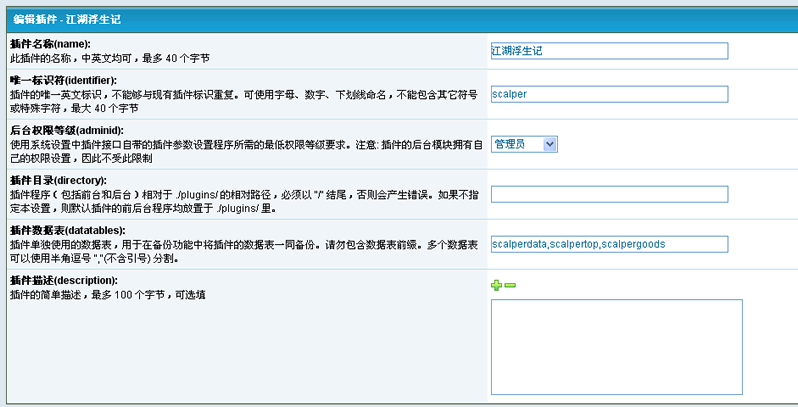This screenshot has width=798, height=407.
Task: Click the hint text about 最多 40 个字节 name limit
Action: 109,59
